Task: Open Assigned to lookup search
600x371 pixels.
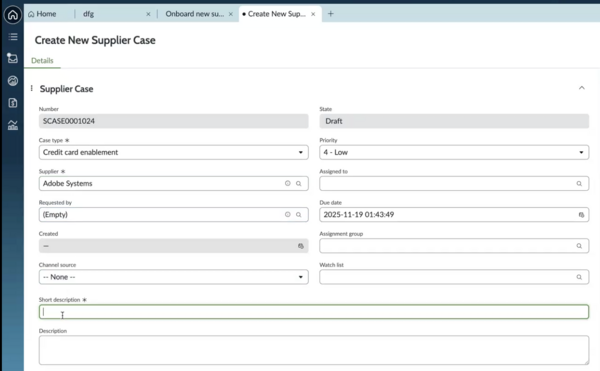Action: pyautogui.click(x=579, y=184)
